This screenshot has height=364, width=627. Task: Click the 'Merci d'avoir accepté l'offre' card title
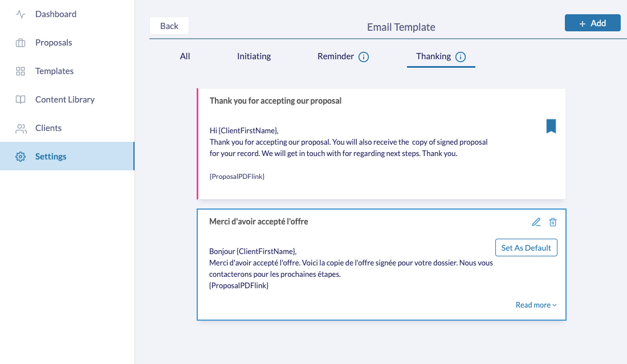click(x=259, y=222)
